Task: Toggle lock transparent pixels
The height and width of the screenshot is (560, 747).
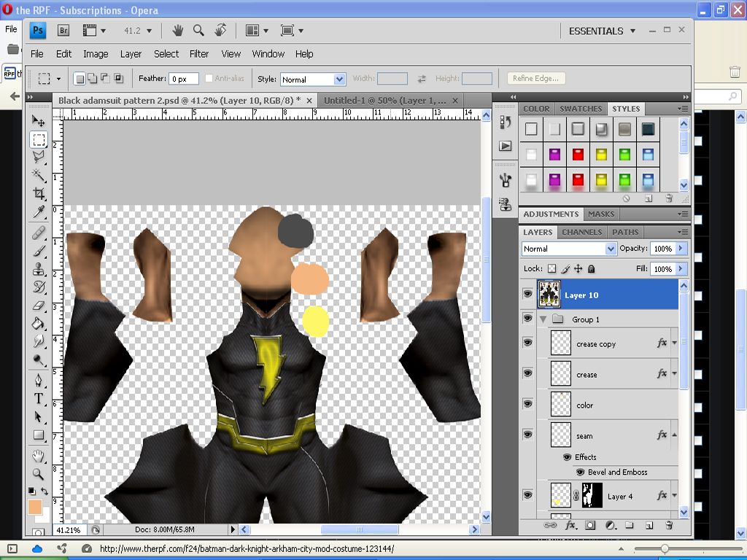Action: click(x=551, y=268)
